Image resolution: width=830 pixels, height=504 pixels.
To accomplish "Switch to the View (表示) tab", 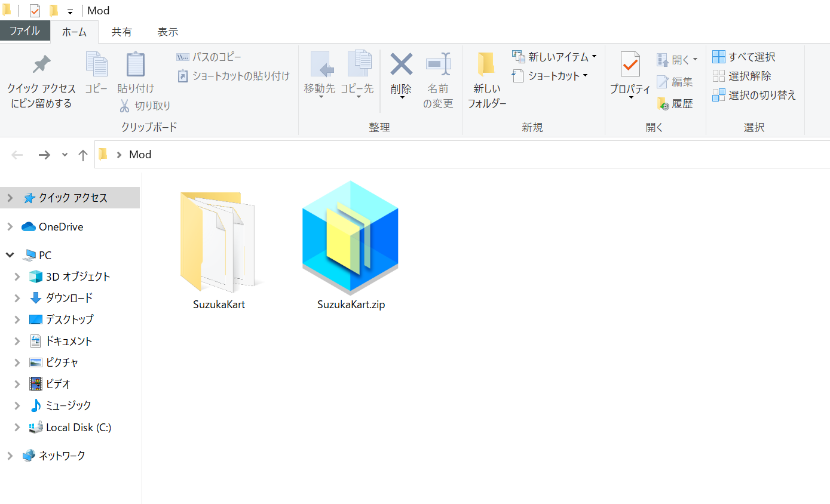I will (168, 32).
